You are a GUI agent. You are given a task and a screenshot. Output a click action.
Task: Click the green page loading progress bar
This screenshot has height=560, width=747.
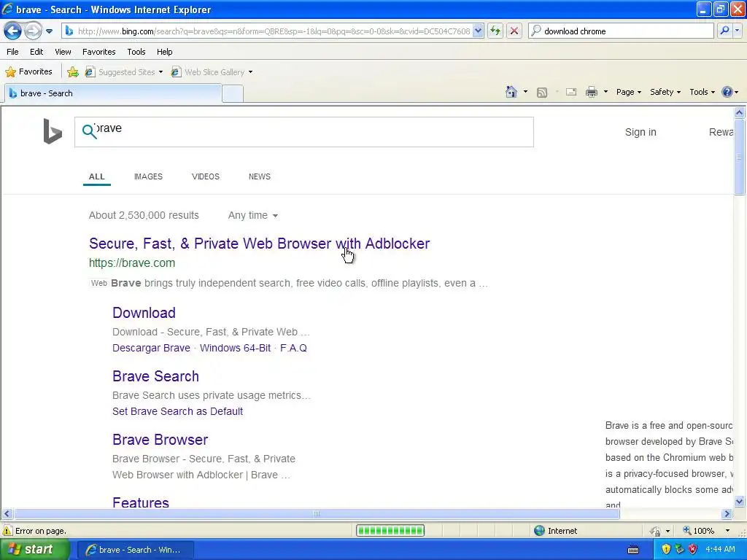(390, 531)
